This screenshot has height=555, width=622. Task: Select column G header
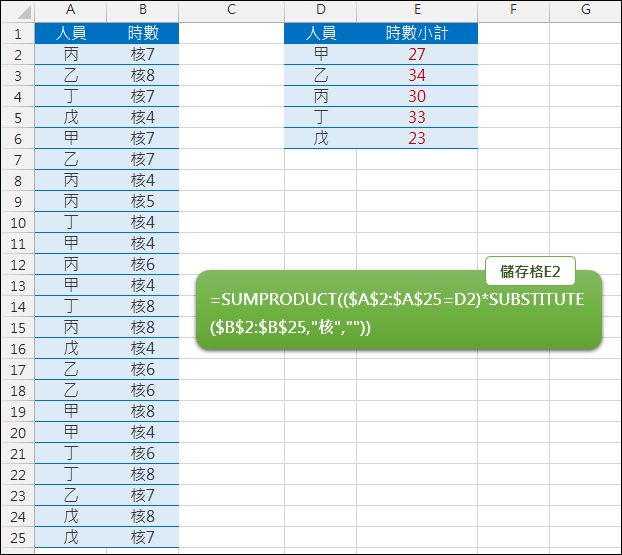[x=586, y=10]
